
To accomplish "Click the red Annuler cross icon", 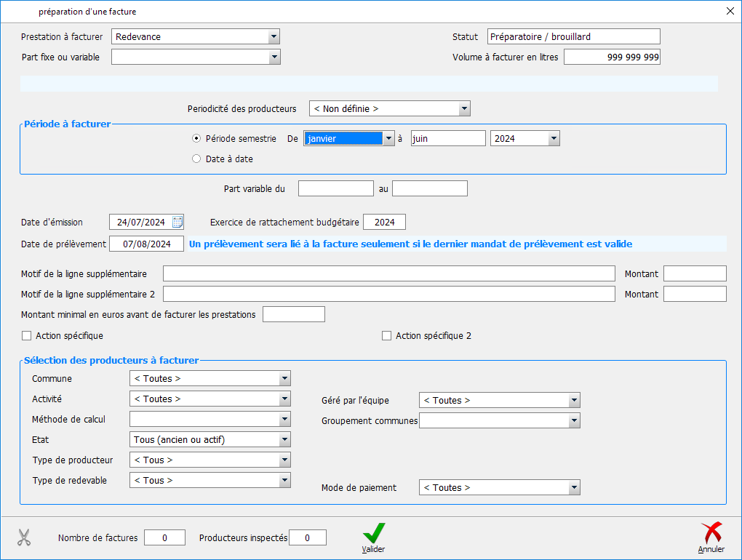I will (x=711, y=533).
